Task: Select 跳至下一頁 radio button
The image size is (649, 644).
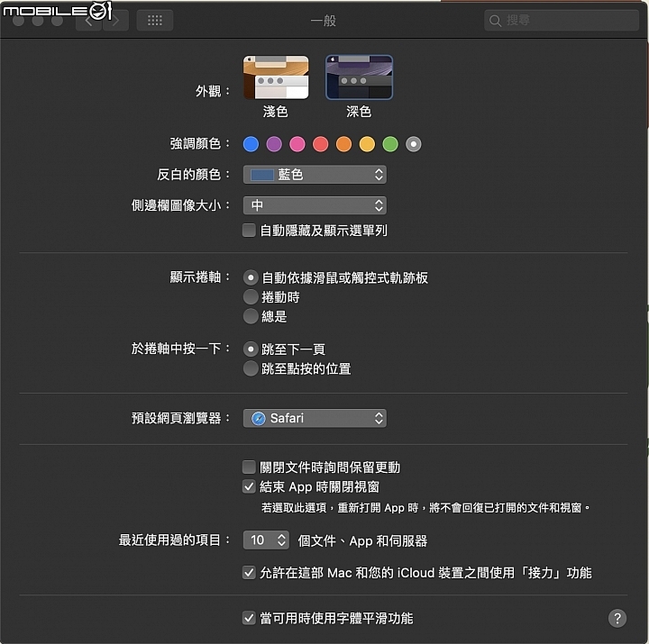Action: point(251,349)
